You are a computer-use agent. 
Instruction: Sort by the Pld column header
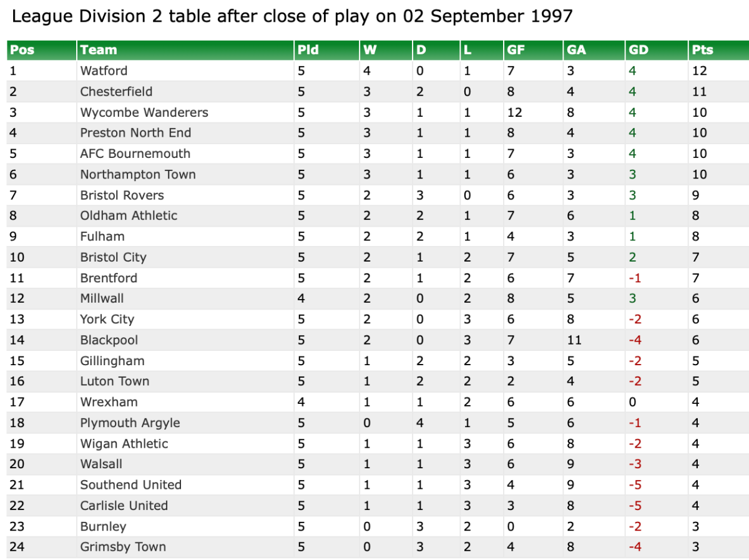coord(308,50)
